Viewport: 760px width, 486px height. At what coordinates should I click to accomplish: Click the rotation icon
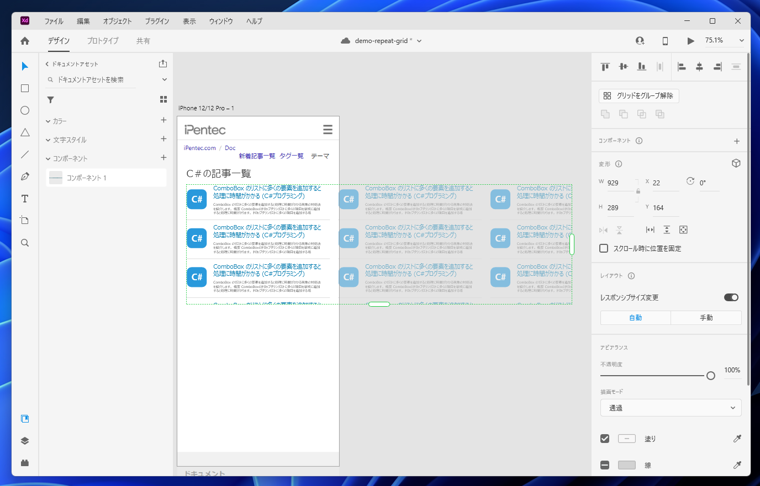click(x=690, y=181)
